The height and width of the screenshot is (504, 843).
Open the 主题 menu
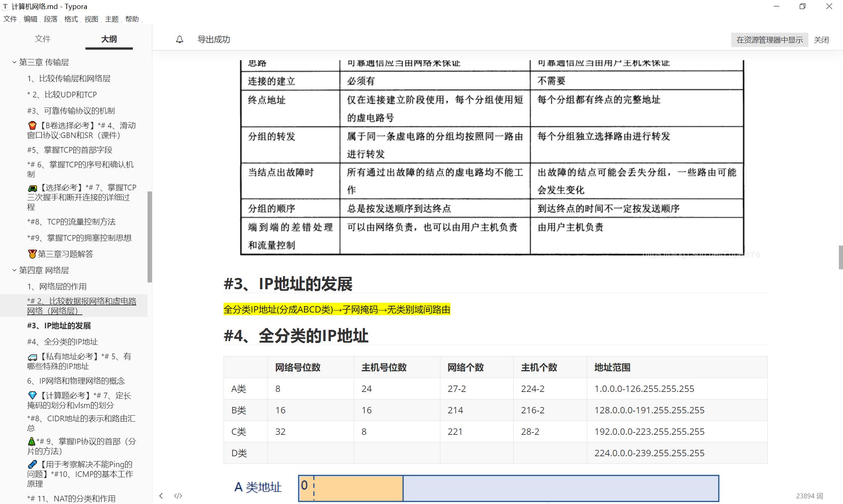(x=111, y=19)
